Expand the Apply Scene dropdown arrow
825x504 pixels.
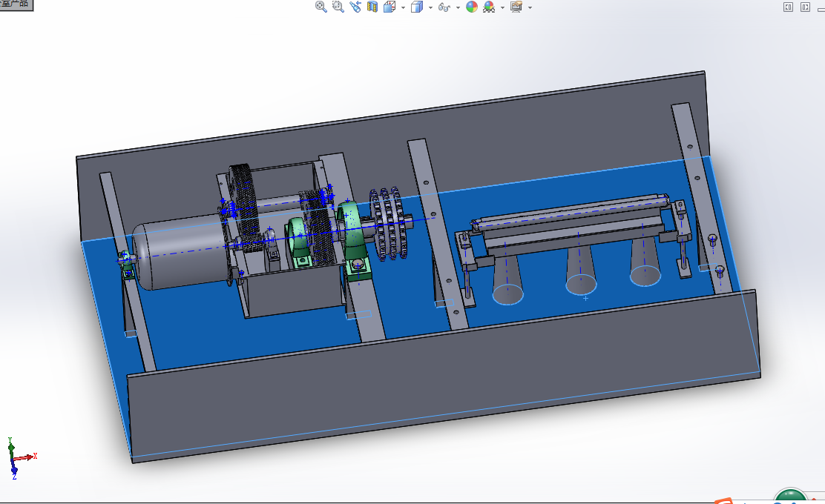(502, 7)
